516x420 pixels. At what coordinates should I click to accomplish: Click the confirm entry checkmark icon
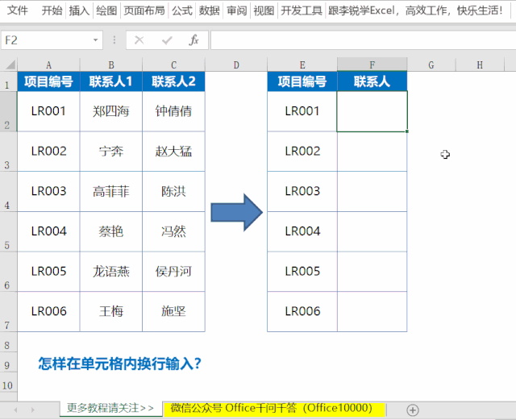167,40
